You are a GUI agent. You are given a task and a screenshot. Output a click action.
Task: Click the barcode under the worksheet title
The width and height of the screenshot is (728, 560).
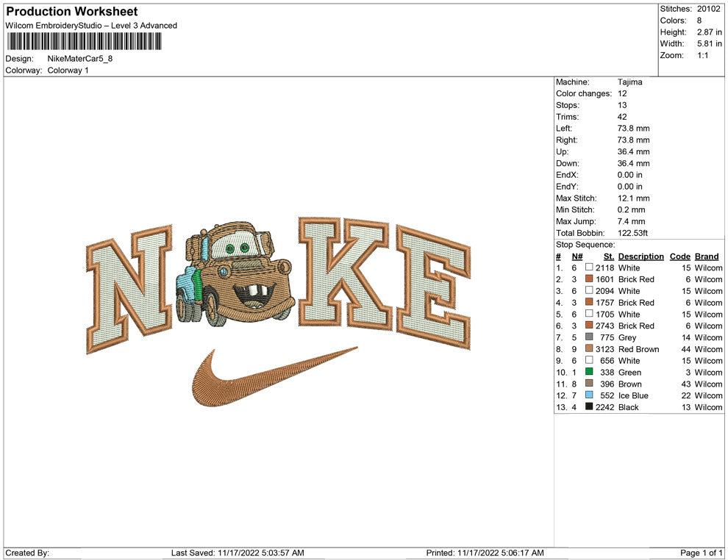(x=84, y=41)
